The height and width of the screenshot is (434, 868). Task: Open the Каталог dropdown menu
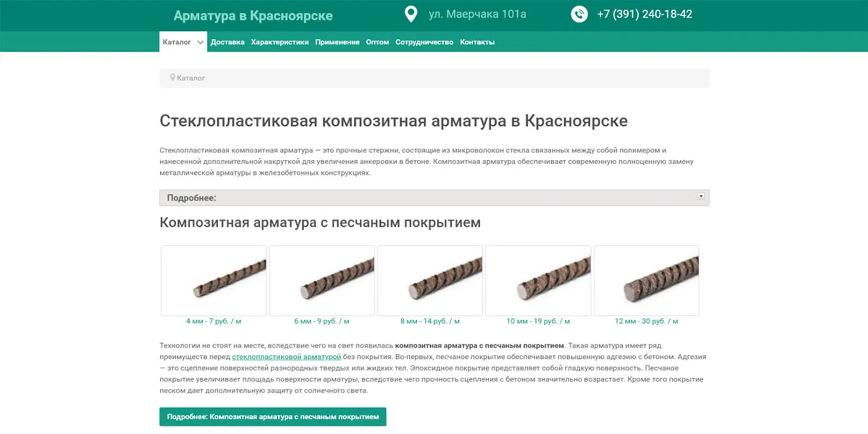[182, 42]
